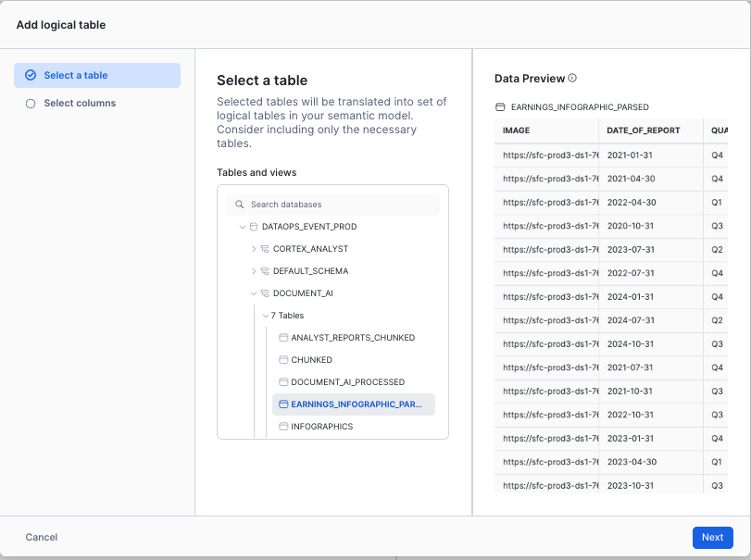Click the table icon beside DOCUMENT_AI_PROCESSED
Screen dimensions: 751x560
(283, 382)
